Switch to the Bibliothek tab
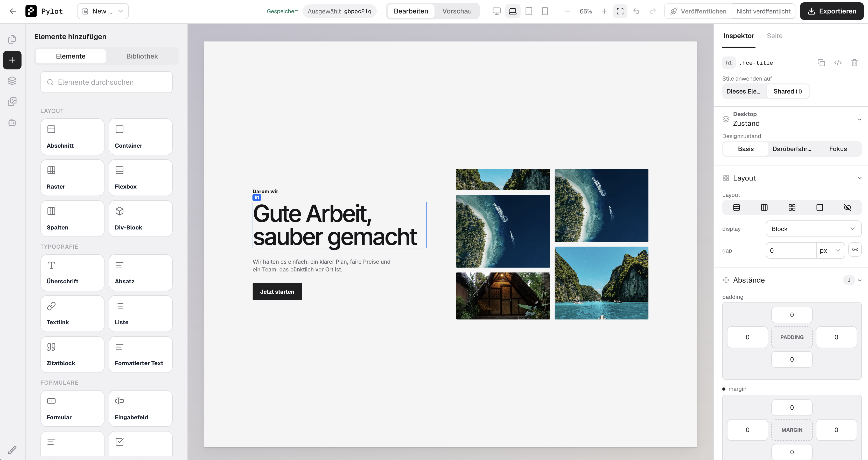 coord(142,56)
